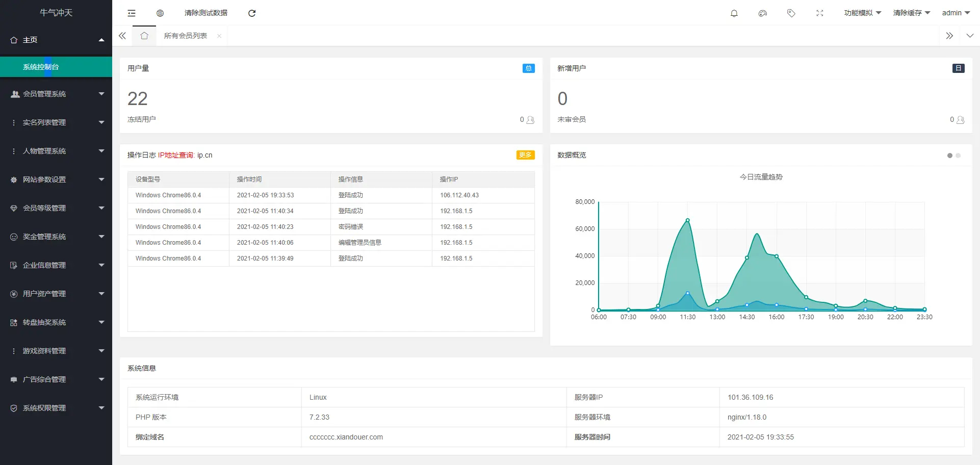Toggle fullscreen mode icon
This screenshot has width=980, height=465.
click(x=819, y=13)
